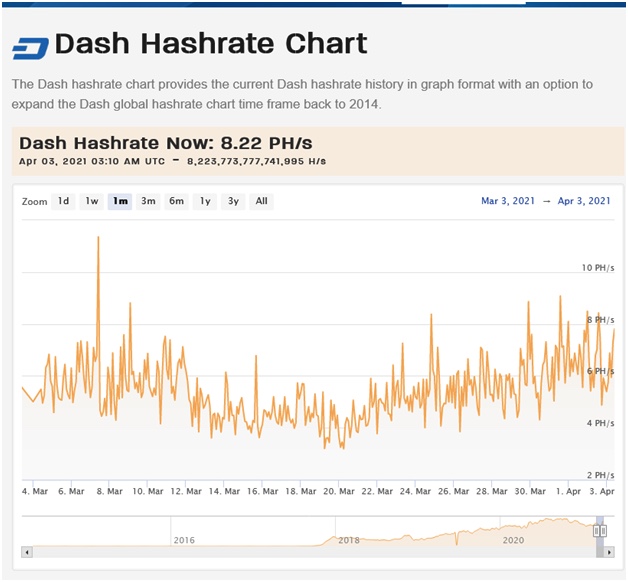Switch zoom to 3m

click(x=148, y=201)
